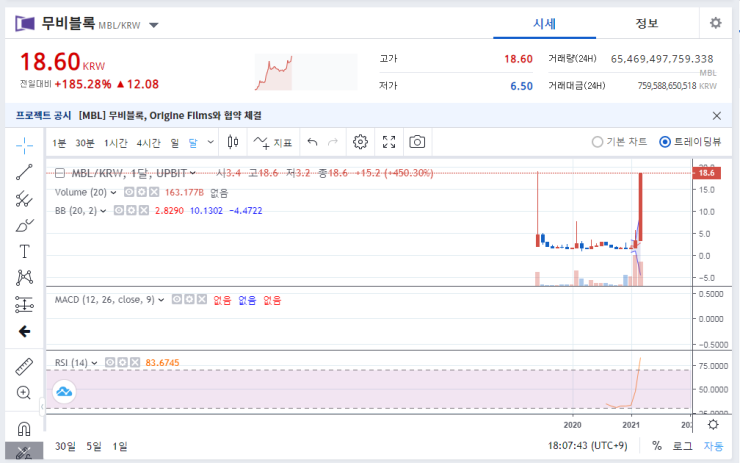Click the cloud publish icon
This screenshot has height=463, width=740.
[64, 392]
